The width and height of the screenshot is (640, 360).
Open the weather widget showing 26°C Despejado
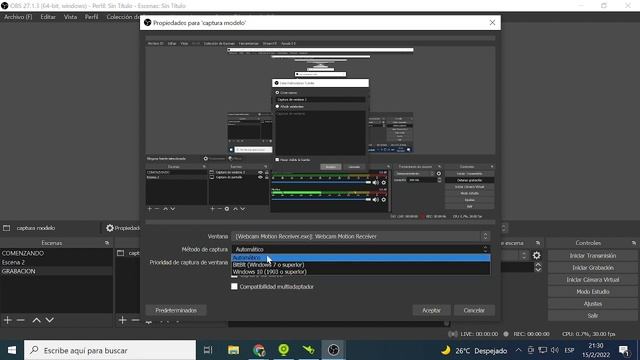[x=474, y=350]
